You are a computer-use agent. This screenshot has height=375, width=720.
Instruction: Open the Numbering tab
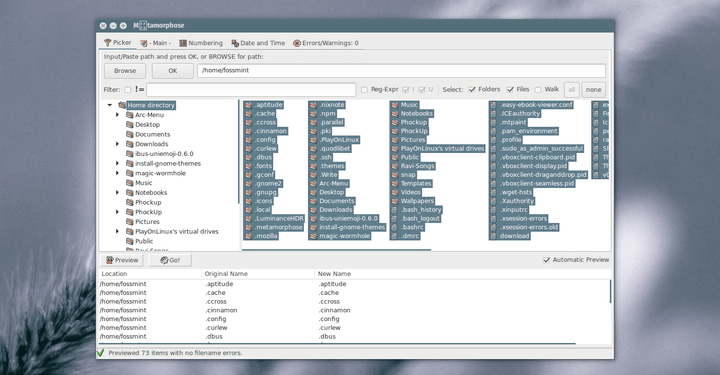tap(201, 43)
